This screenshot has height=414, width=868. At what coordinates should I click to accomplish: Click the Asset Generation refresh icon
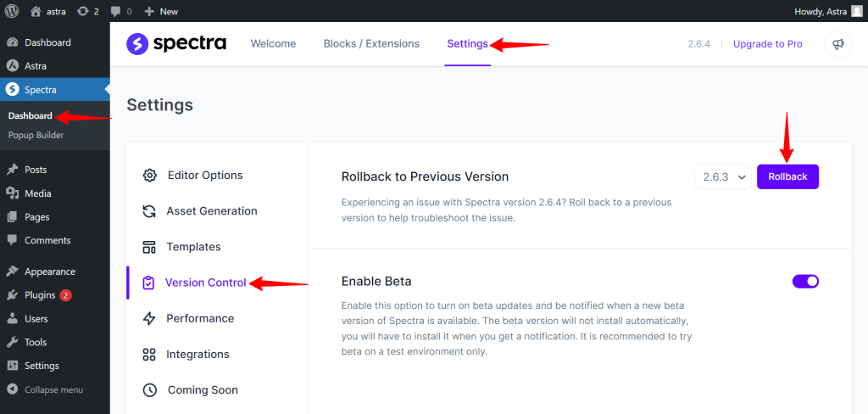coord(150,211)
